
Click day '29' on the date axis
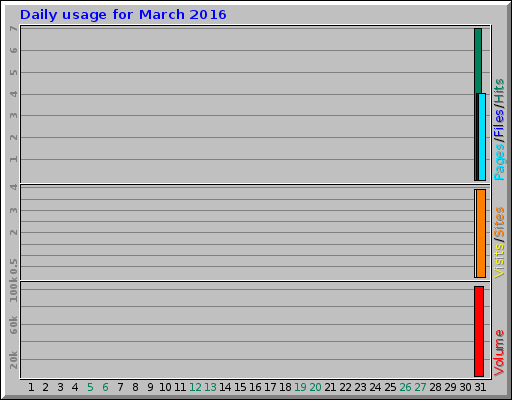tap(450, 387)
